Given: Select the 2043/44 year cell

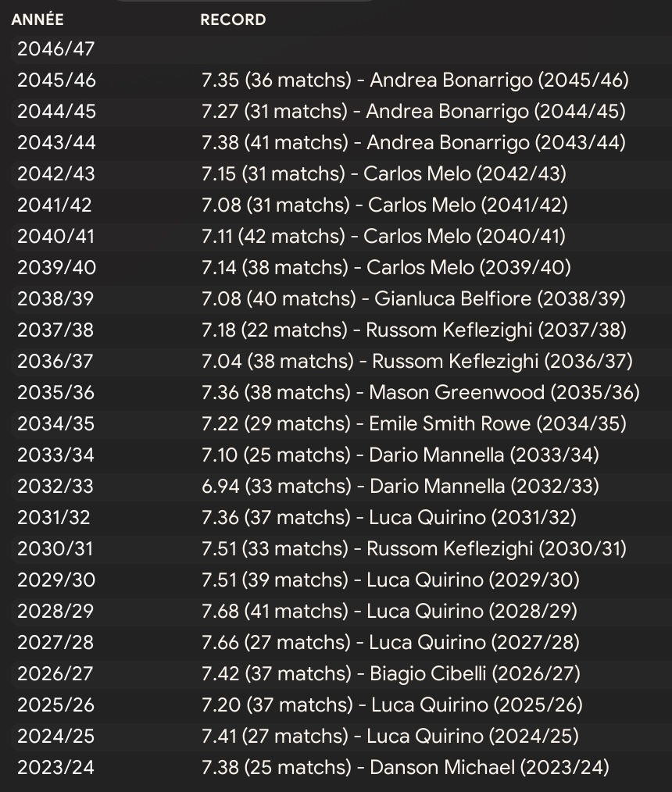Looking at the screenshot, I should [56, 143].
